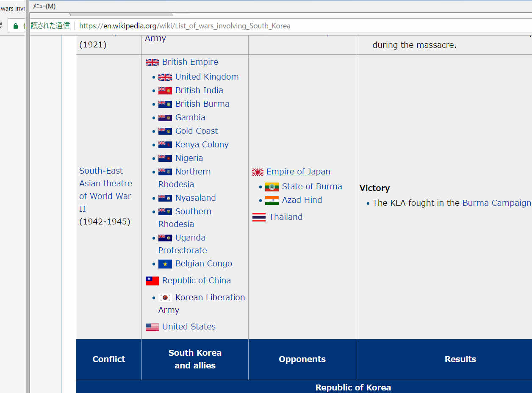The width and height of the screenshot is (532, 393).
Task: Open the メニュー(M) menu
Action: click(44, 6)
